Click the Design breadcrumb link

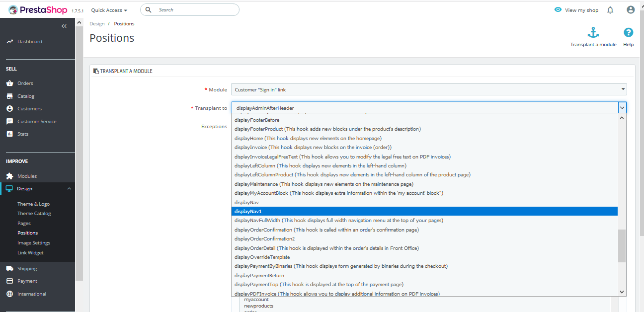[x=97, y=24]
